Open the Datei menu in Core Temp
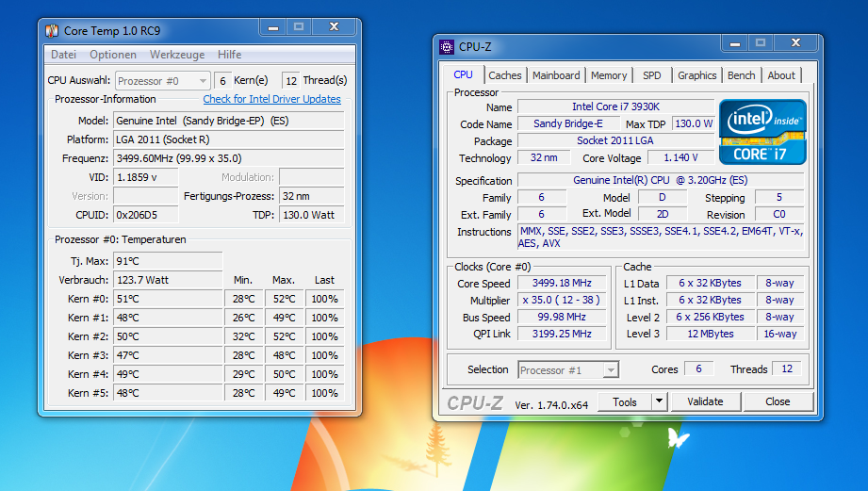 [64, 55]
